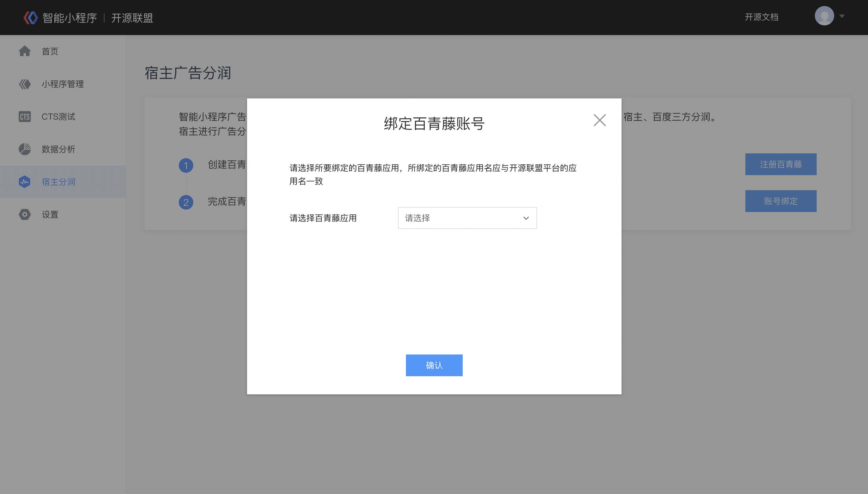Click the 开源联盟 title in header

pyautogui.click(x=132, y=18)
